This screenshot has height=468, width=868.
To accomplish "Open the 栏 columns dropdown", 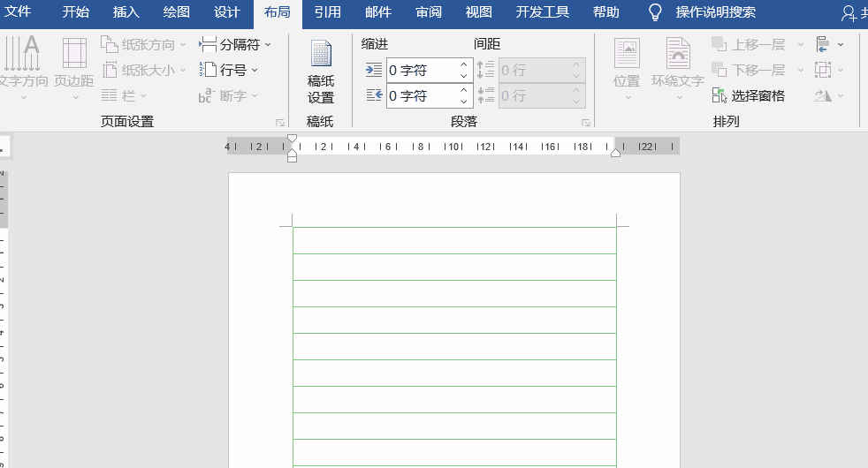I will coord(124,95).
